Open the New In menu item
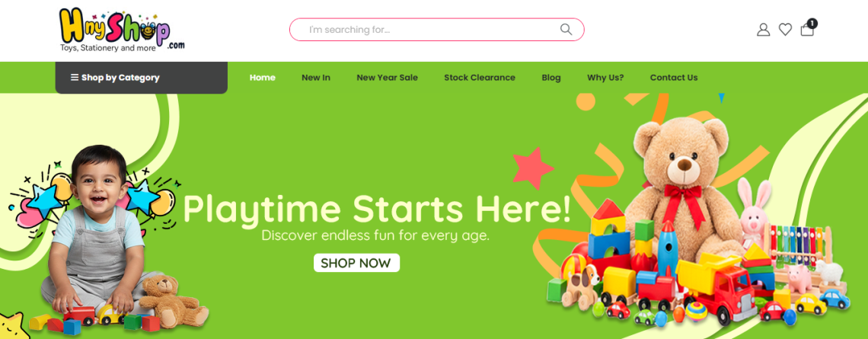The height and width of the screenshot is (339, 868). 316,78
